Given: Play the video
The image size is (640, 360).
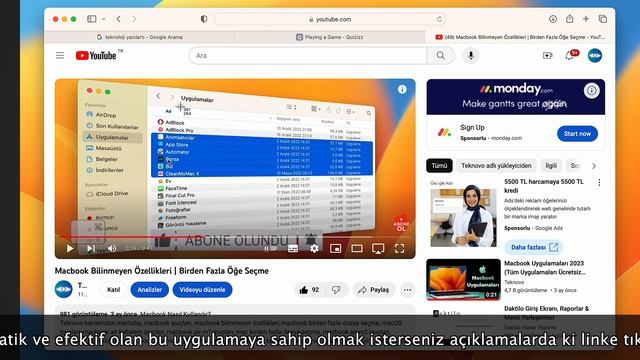Looking at the screenshot, I should tap(70, 248).
